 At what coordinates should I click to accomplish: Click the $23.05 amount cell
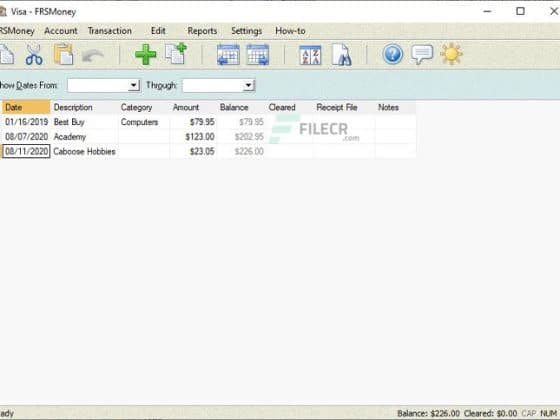193,151
